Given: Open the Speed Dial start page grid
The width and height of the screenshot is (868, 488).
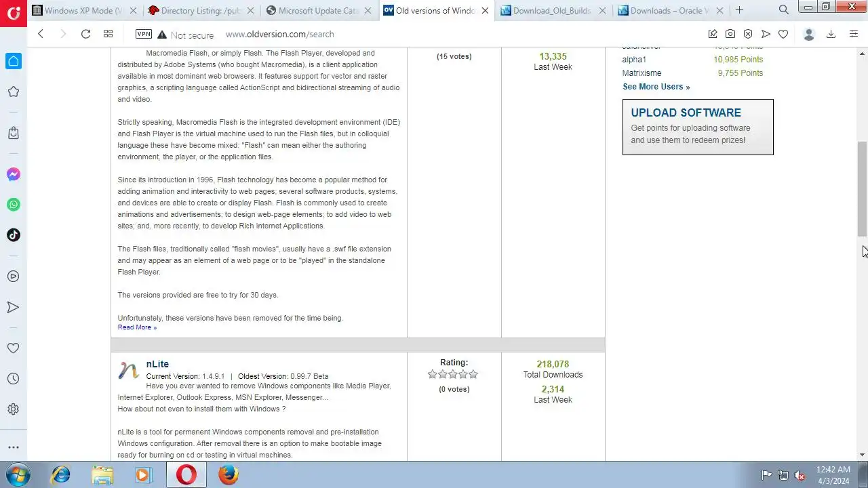Looking at the screenshot, I should click(108, 34).
